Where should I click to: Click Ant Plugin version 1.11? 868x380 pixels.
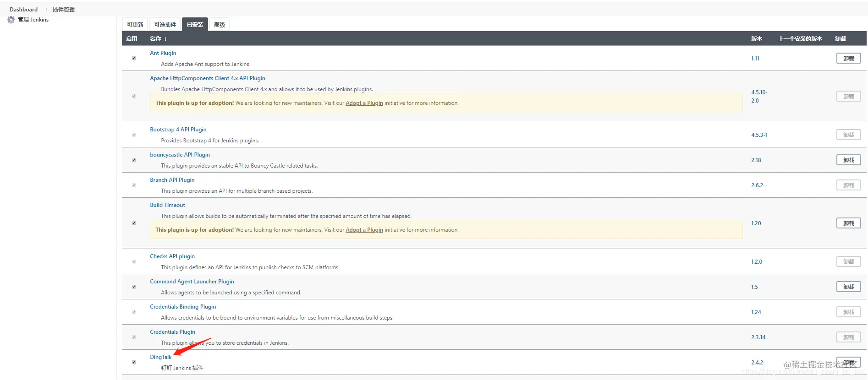[x=755, y=59]
